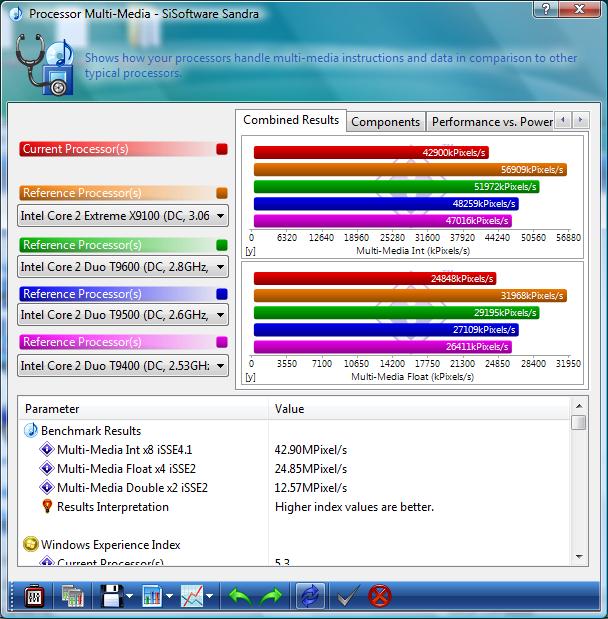Click the diamond icon beside Multi-Media Double x2
Screen dimensions: 608x619
click(x=47, y=487)
